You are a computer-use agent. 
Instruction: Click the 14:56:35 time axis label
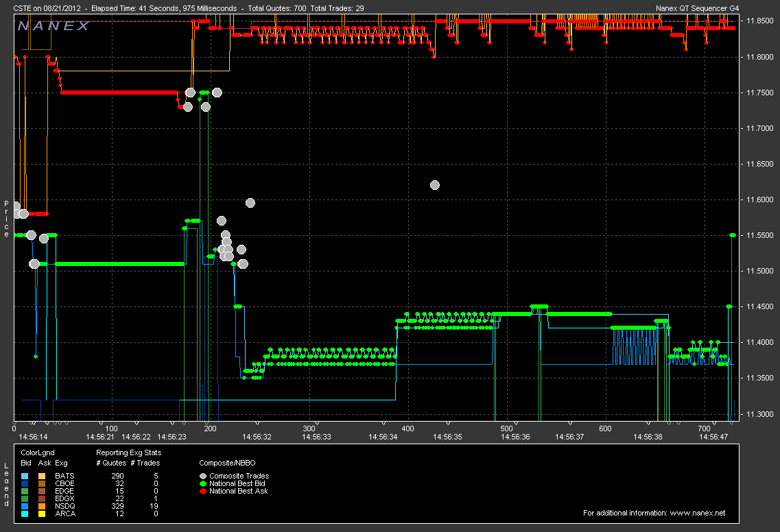point(447,437)
